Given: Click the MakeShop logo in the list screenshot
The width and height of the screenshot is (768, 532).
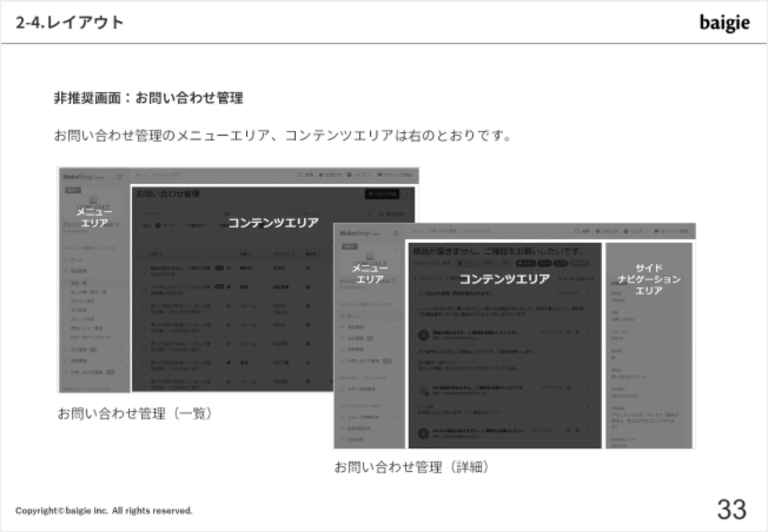Looking at the screenshot, I should click(x=83, y=177).
